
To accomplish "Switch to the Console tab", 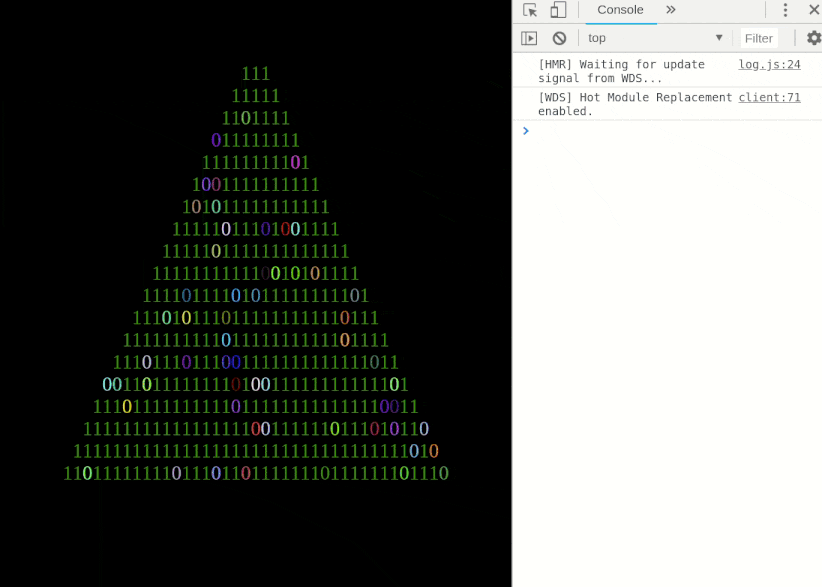I will pos(620,10).
